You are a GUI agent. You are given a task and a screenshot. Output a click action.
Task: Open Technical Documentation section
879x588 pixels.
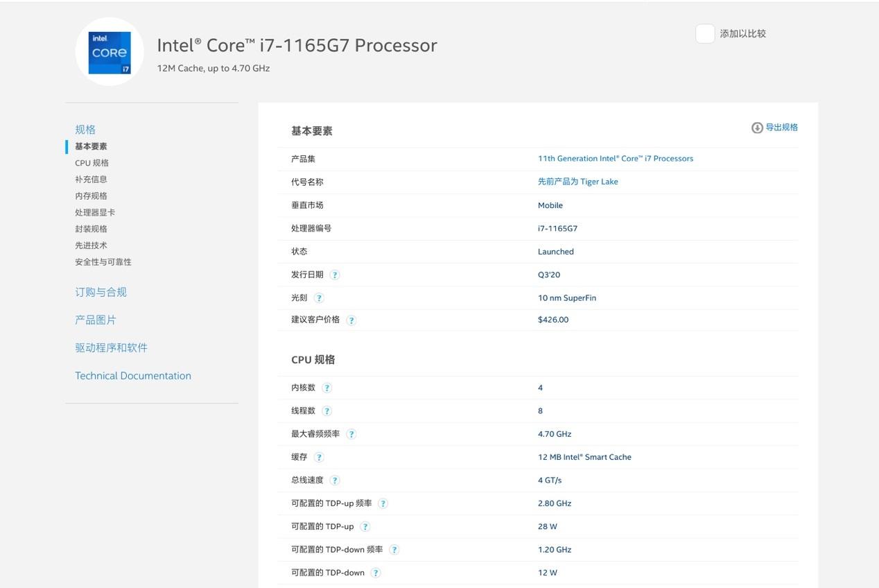[x=133, y=376]
